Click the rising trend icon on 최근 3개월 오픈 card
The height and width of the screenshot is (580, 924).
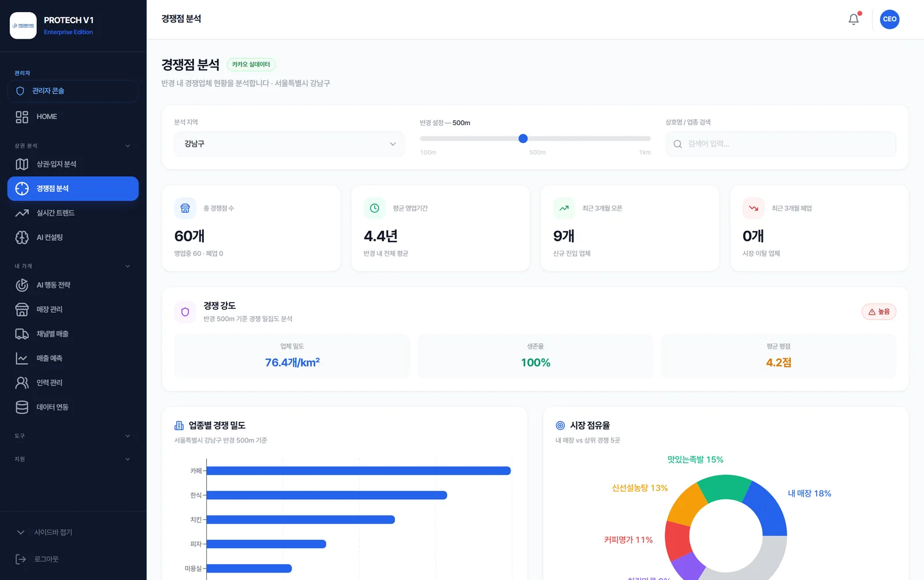click(564, 208)
